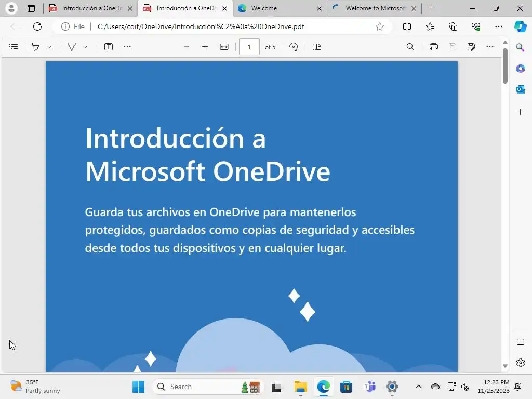The height and width of the screenshot is (399, 532).
Task: Open Microsoft 365 in sidebar
Action: pos(520,69)
